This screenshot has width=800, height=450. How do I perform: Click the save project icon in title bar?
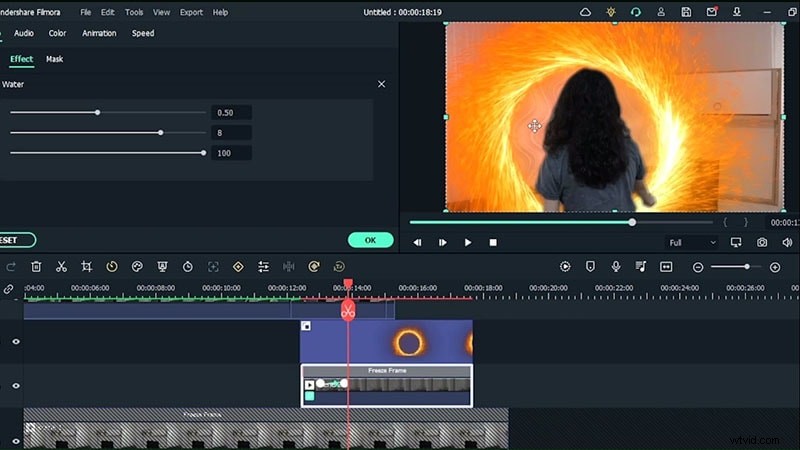(x=686, y=12)
